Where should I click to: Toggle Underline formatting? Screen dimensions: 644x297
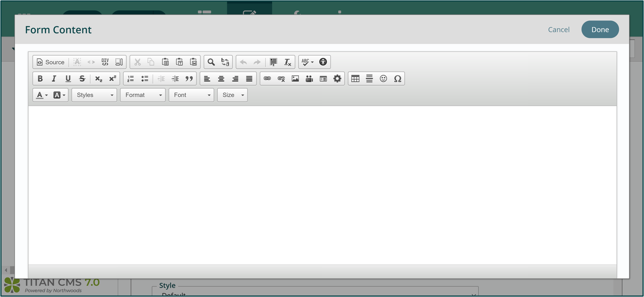pyautogui.click(x=68, y=79)
